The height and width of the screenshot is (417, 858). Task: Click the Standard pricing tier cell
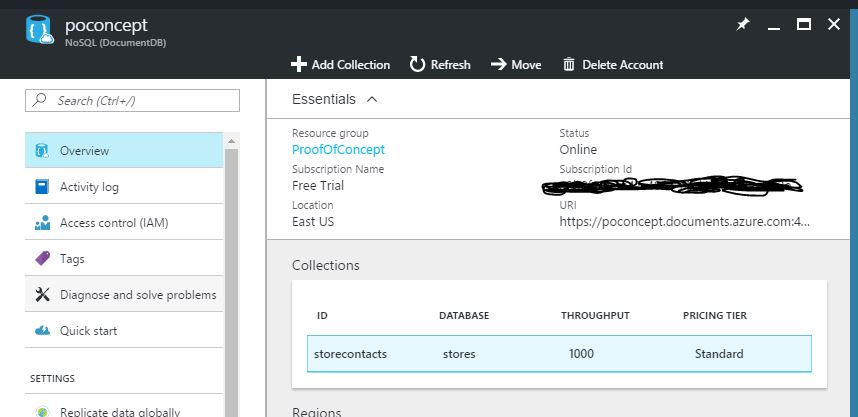[719, 354]
